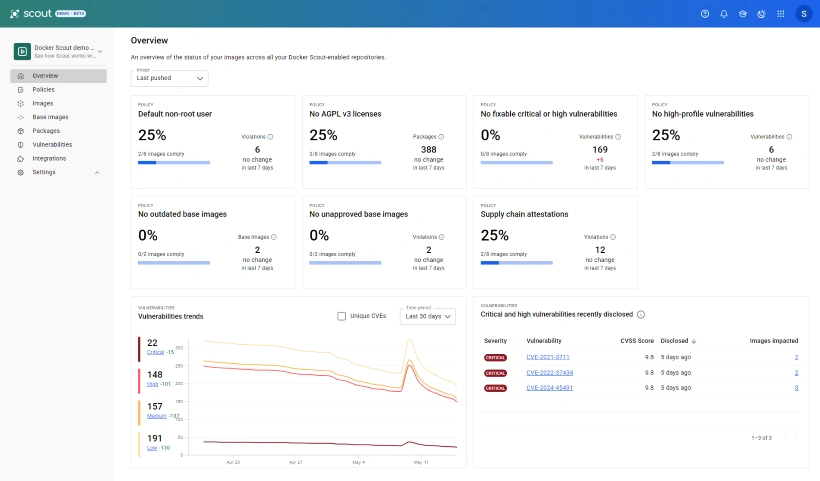Click the CRITICAL badge for CVE-2022-37434
Image resolution: width=820 pixels, height=481 pixels.
(495, 373)
